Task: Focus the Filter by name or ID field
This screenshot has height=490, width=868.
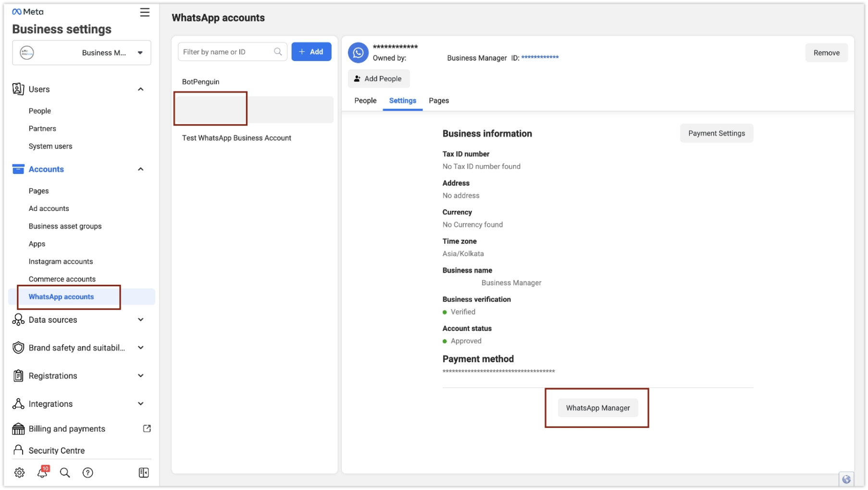Action: (233, 52)
